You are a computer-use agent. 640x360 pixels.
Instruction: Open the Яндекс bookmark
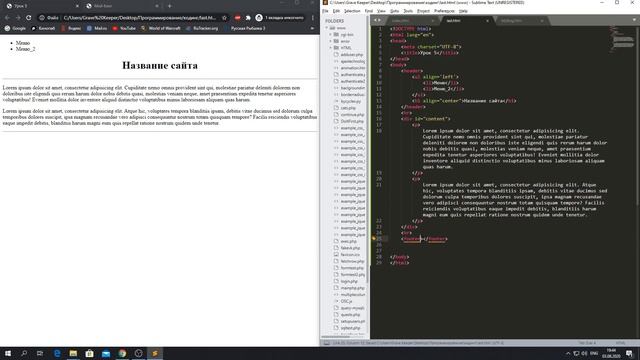(x=71, y=28)
